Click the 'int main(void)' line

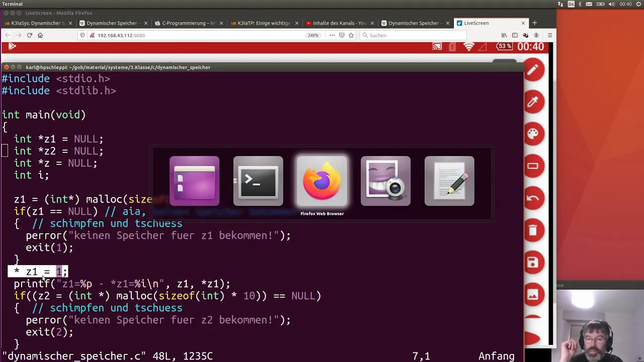point(44,115)
